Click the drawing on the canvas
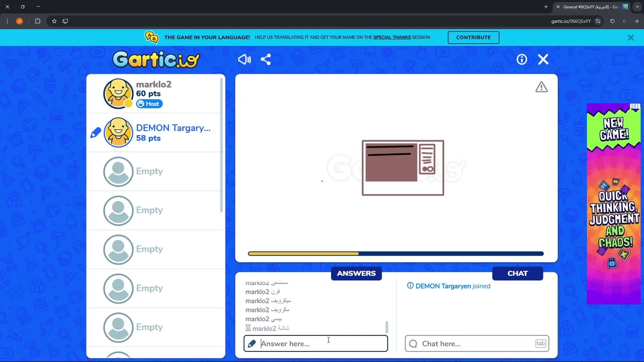The height and width of the screenshot is (362, 644). tap(403, 168)
